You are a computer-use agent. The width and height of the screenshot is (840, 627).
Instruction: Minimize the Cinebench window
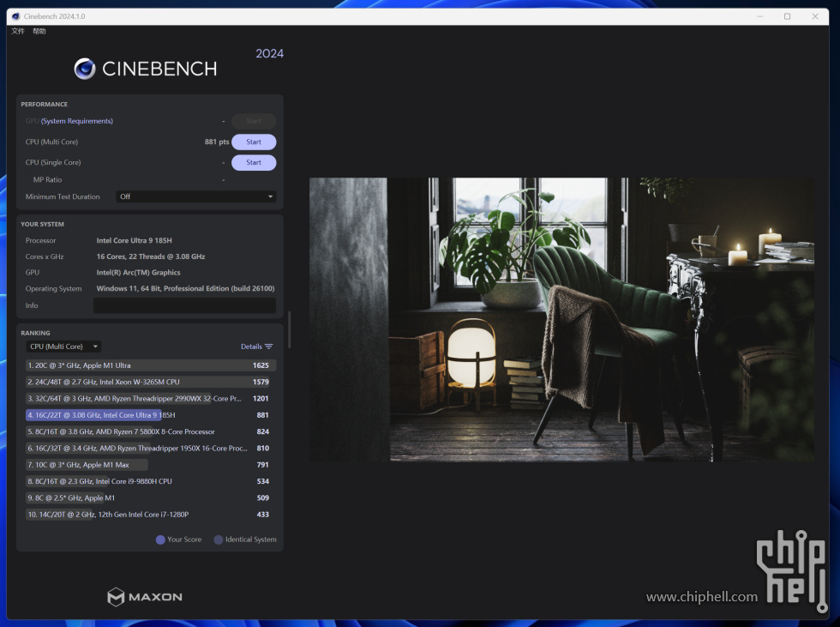[x=759, y=16]
